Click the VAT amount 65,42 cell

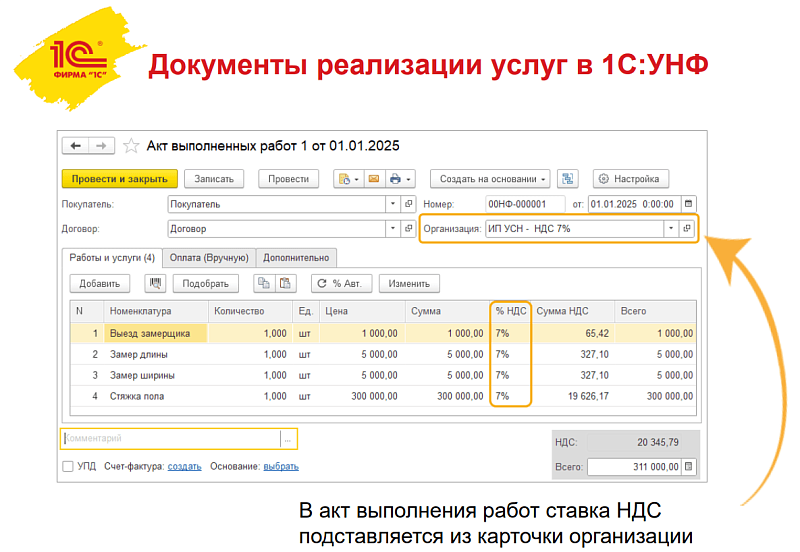[573, 333]
